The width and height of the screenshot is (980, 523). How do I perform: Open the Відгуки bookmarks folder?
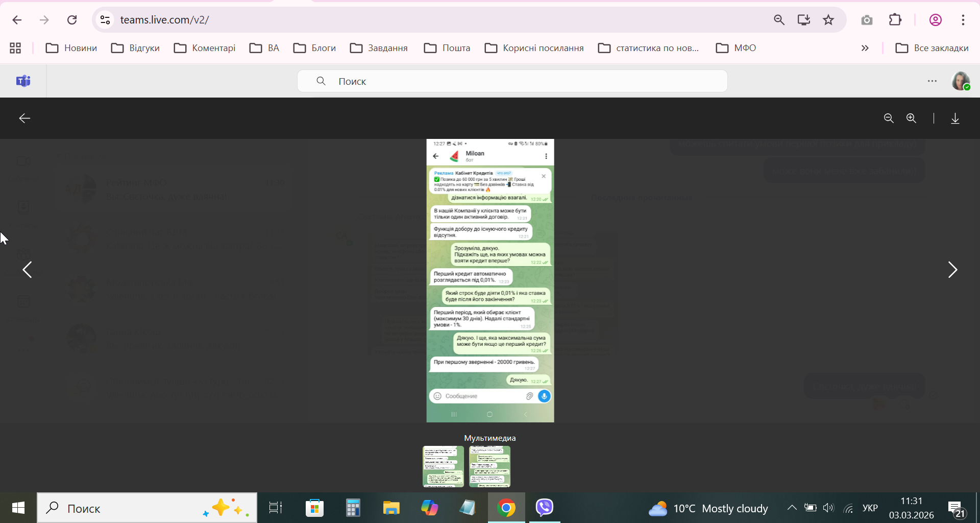tap(135, 48)
